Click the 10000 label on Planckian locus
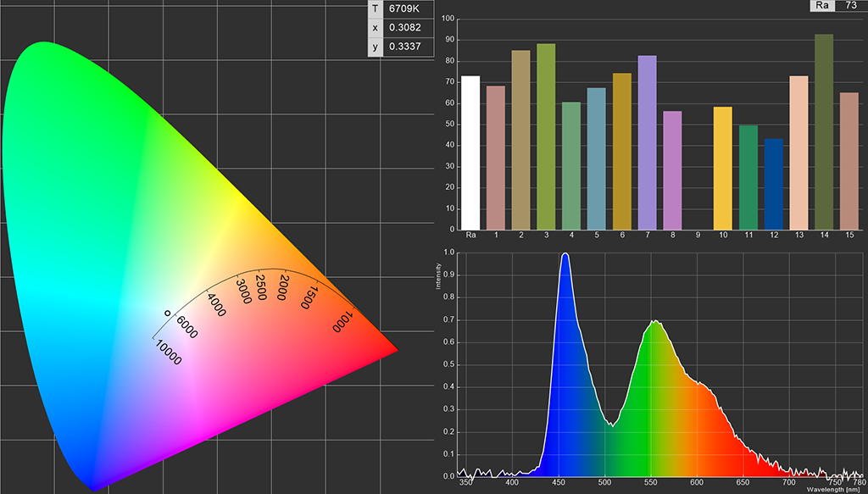 point(169,353)
